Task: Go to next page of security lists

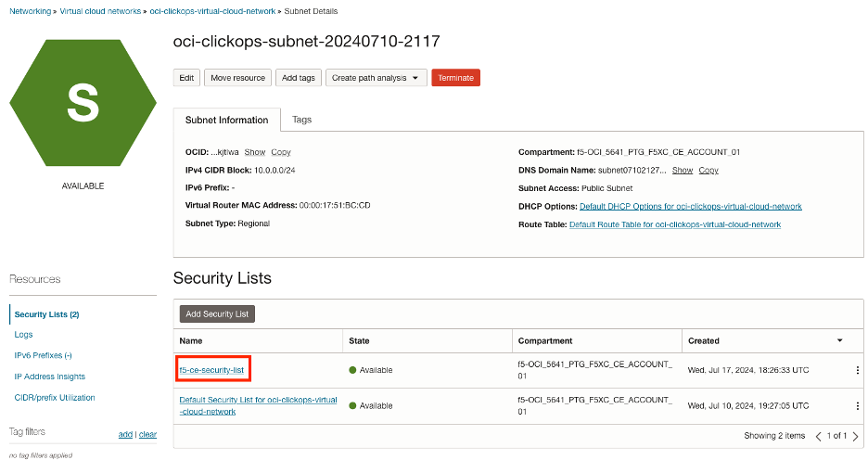Action: click(x=855, y=436)
